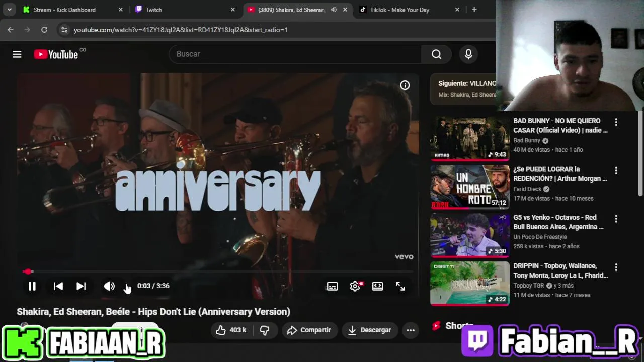644x362 pixels.
Task: View site information icon in address bar
Action: (64, 30)
